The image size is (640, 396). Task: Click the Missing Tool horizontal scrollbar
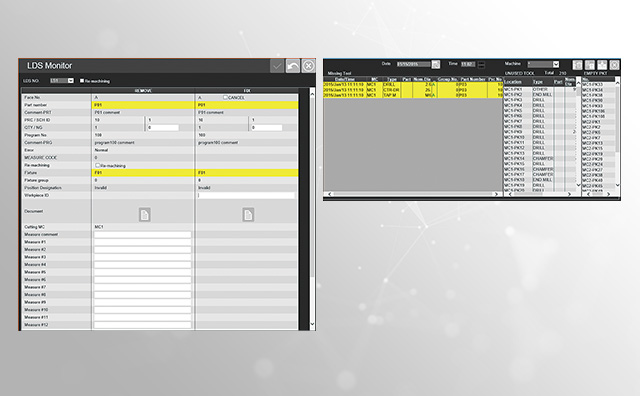[x=413, y=194]
